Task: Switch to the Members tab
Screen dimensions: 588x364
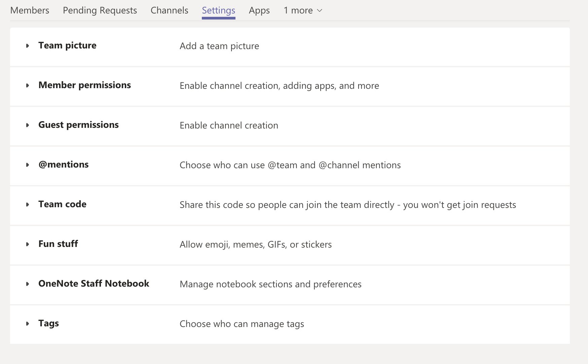Action: 30,10
